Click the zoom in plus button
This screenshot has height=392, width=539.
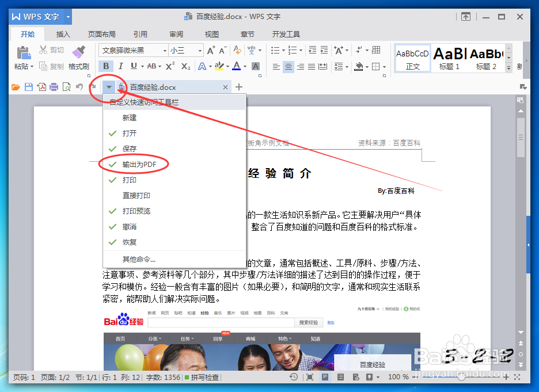coord(506,377)
